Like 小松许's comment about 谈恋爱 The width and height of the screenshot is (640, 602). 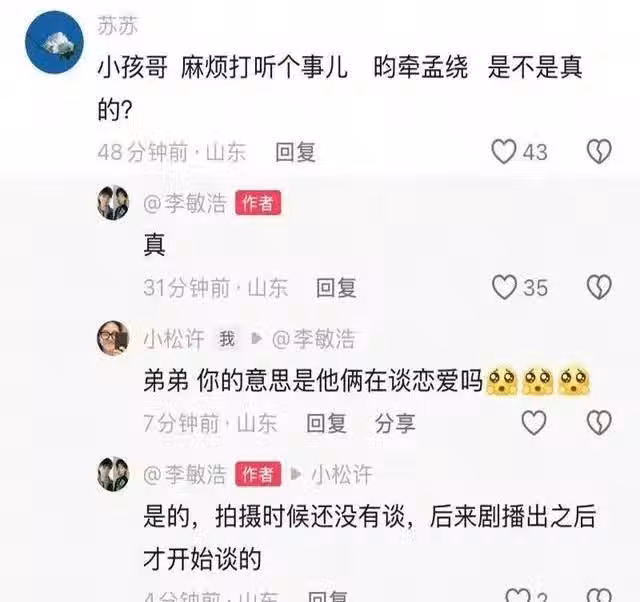click(x=534, y=423)
